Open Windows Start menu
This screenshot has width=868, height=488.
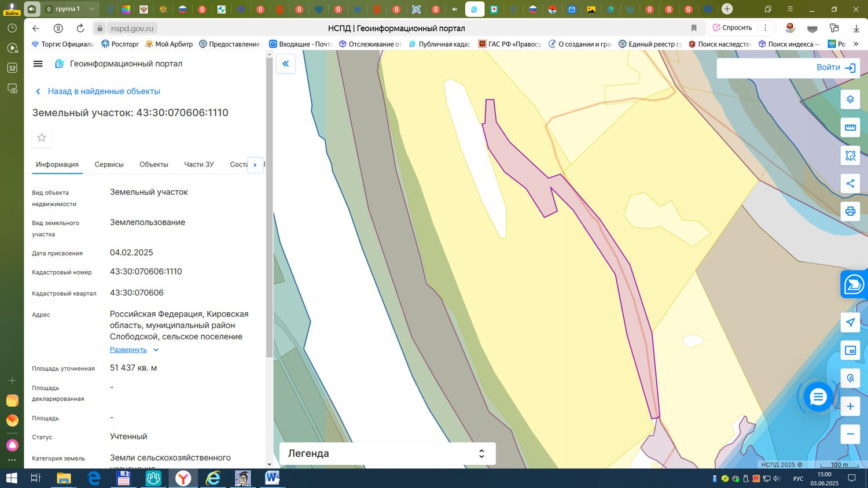(12, 478)
